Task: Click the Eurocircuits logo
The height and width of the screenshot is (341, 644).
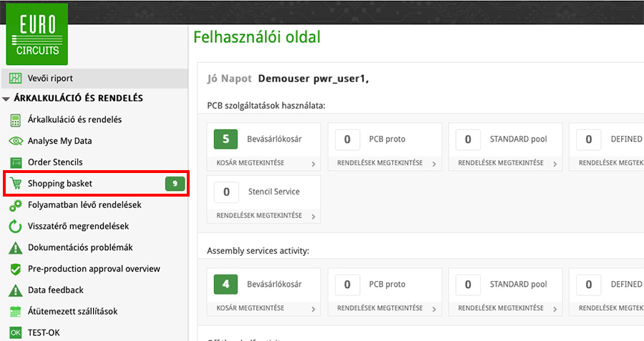Action: point(36,34)
